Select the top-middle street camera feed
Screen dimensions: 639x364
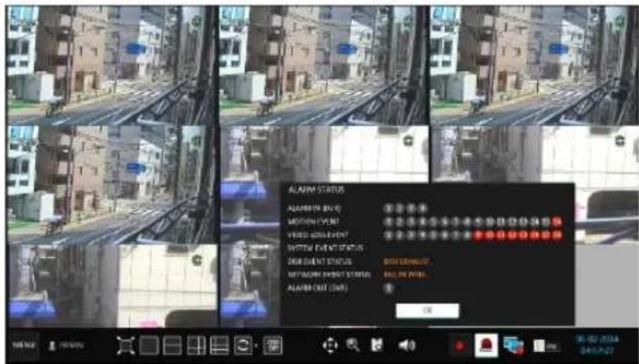(x=324, y=65)
